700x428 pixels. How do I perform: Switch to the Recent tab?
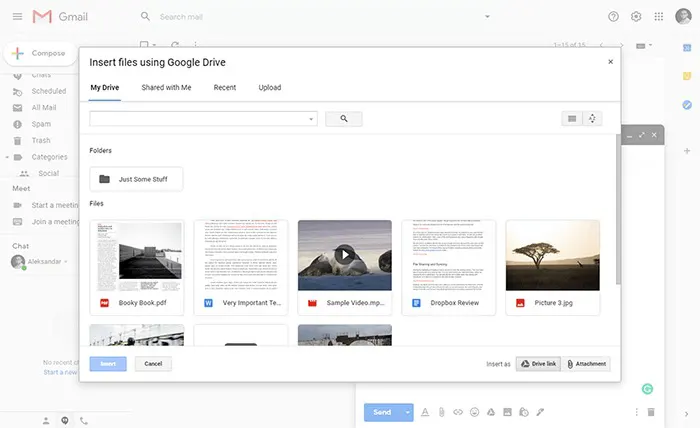tap(225, 87)
